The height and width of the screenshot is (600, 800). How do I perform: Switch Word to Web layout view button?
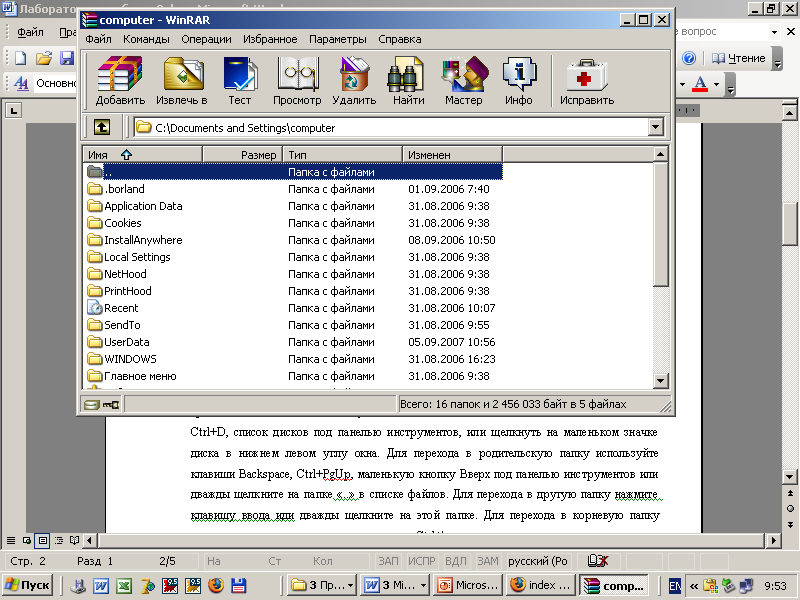27,540
